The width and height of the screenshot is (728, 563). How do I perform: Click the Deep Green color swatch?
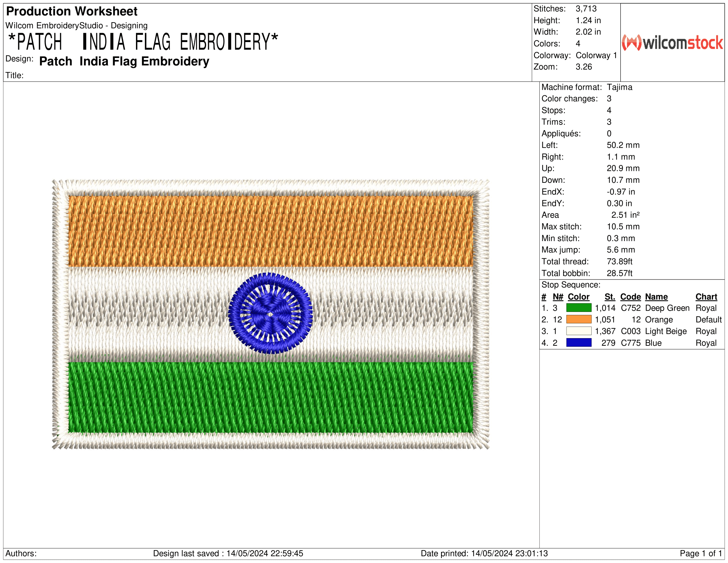pyautogui.click(x=579, y=308)
